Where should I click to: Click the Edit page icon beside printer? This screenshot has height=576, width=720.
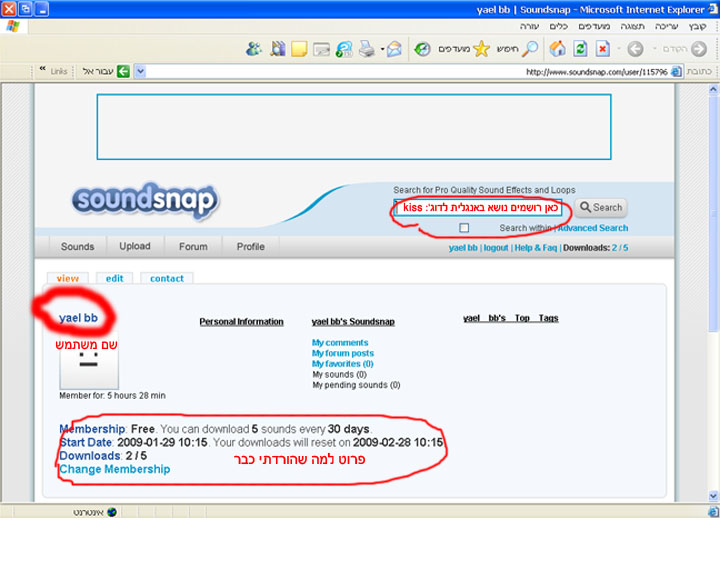tap(343, 49)
